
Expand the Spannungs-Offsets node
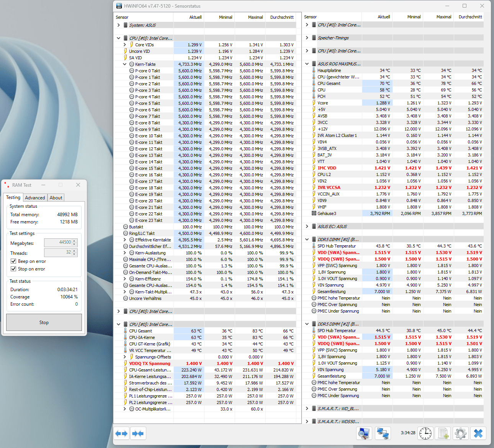[124, 357]
